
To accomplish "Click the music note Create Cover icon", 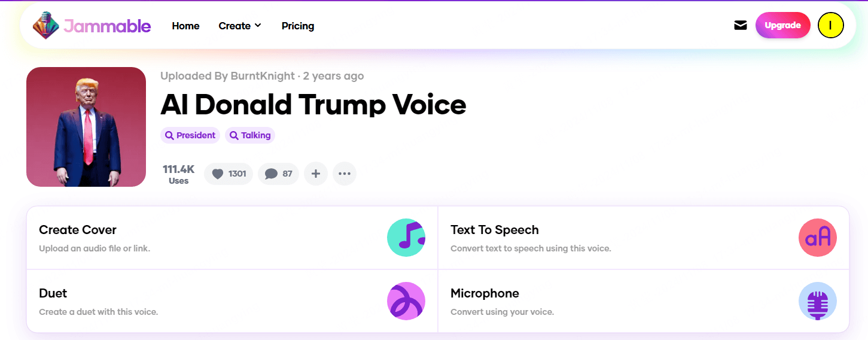I will pyautogui.click(x=406, y=238).
